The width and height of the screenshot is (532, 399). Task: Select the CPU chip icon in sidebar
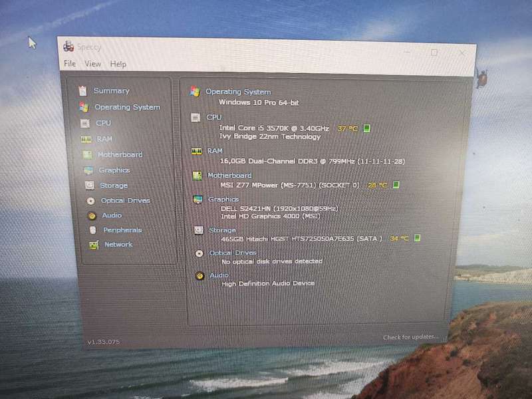[x=85, y=123]
